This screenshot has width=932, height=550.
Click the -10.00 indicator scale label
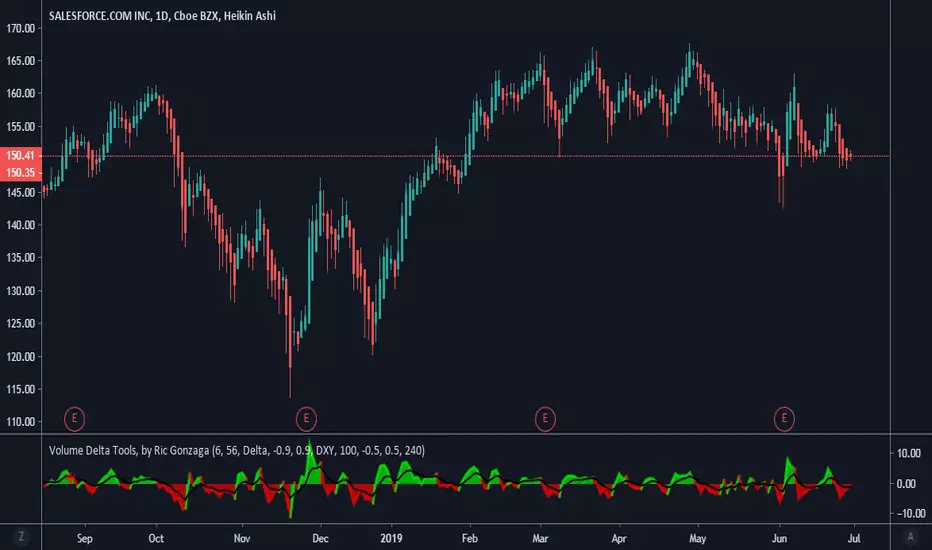point(909,513)
